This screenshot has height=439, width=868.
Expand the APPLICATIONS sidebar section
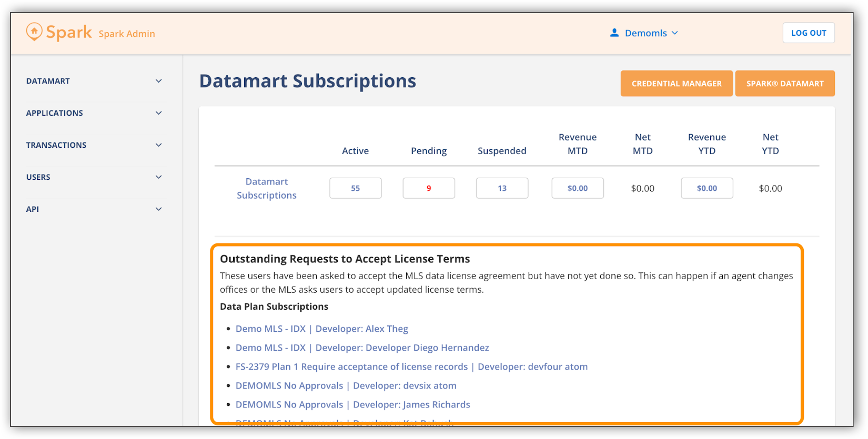(94, 113)
